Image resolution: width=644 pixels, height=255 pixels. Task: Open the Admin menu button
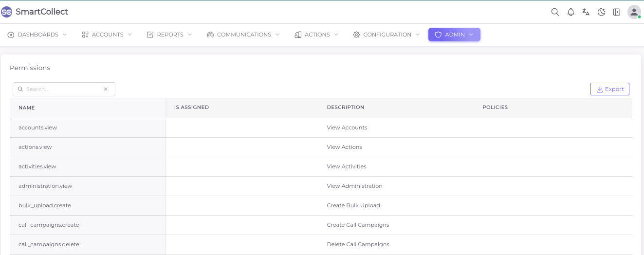coord(454,35)
